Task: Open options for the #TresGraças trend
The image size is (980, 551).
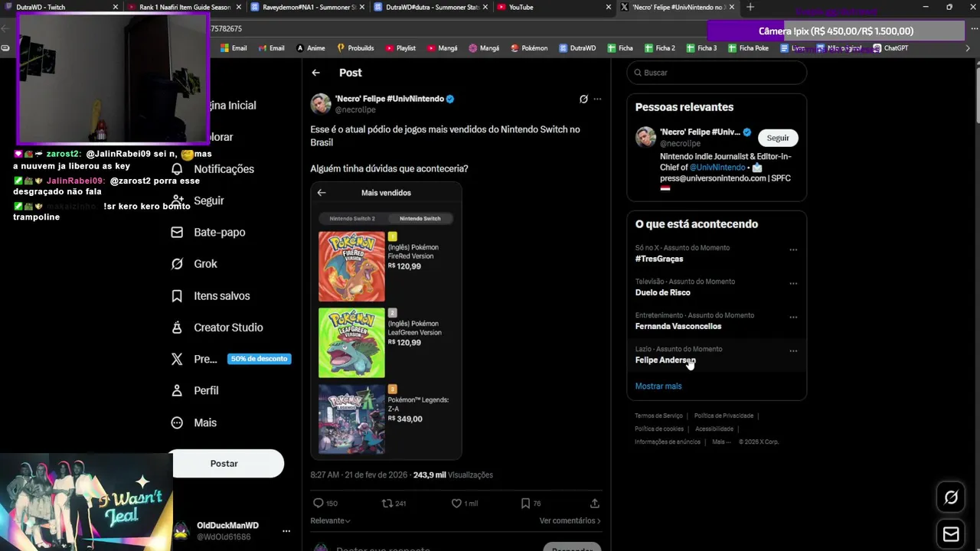Action: click(x=793, y=249)
